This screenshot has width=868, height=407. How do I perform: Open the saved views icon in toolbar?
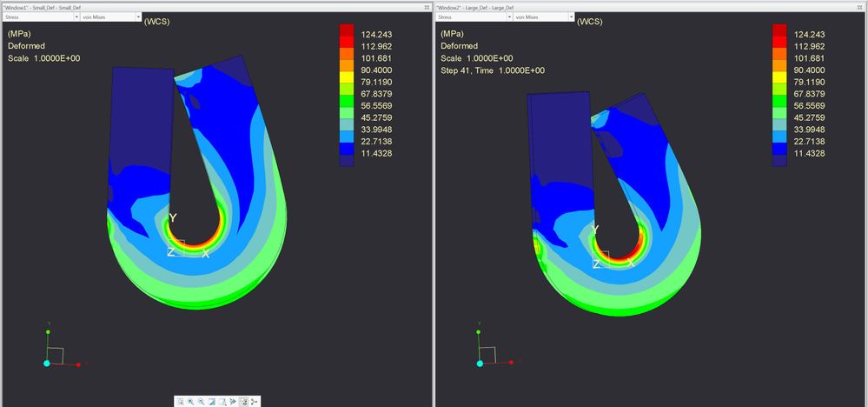[x=222, y=402]
